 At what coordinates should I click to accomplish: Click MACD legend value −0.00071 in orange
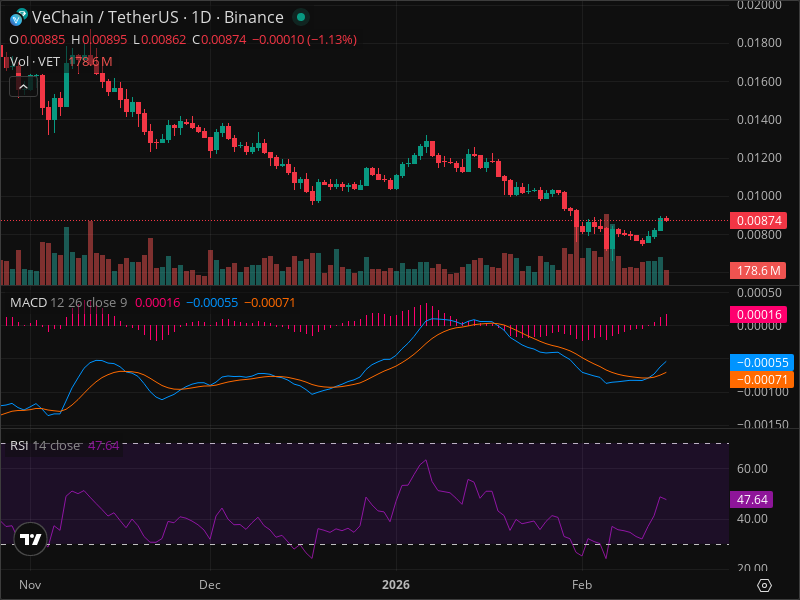(269, 303)
